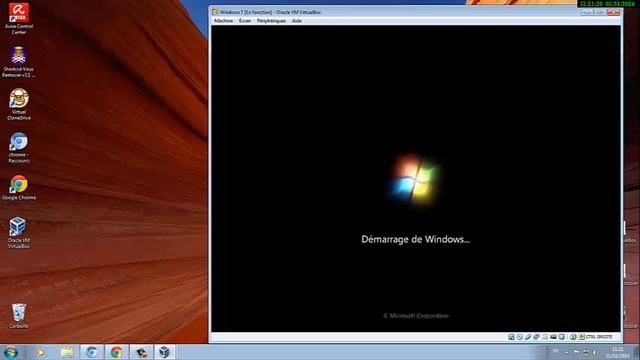
Task: Open the Windows Start menu orb
Action: (x=10, y=352)
